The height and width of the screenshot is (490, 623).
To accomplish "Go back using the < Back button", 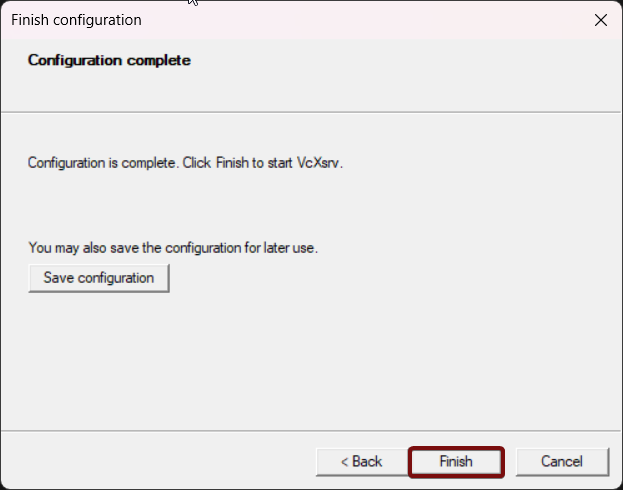I will point(362,462).
